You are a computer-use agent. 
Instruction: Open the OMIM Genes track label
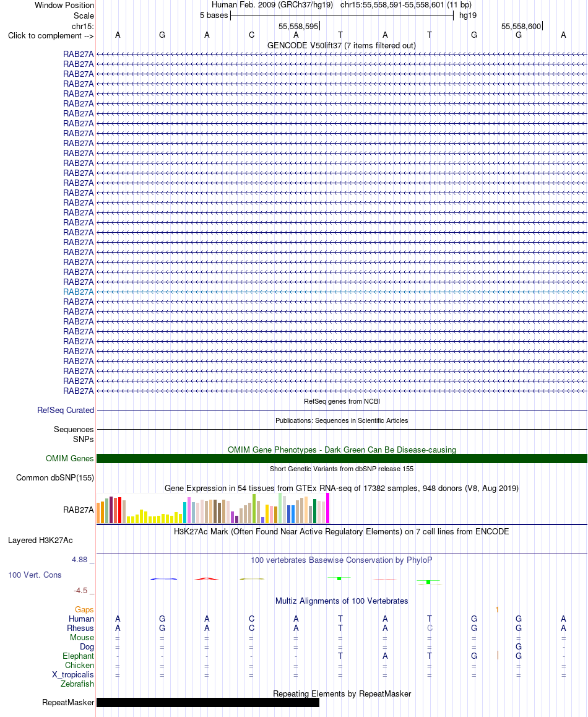pyautogui.click(x=69, y=458)
